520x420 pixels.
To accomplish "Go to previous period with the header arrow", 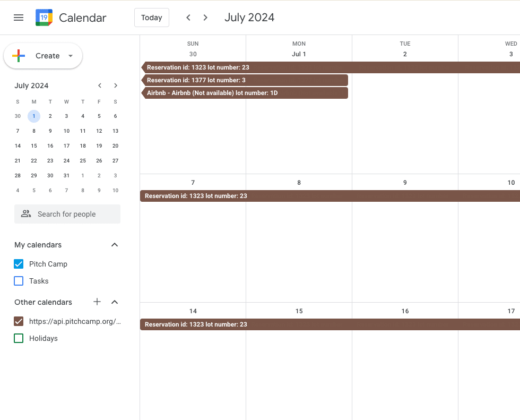I will 188,18.
